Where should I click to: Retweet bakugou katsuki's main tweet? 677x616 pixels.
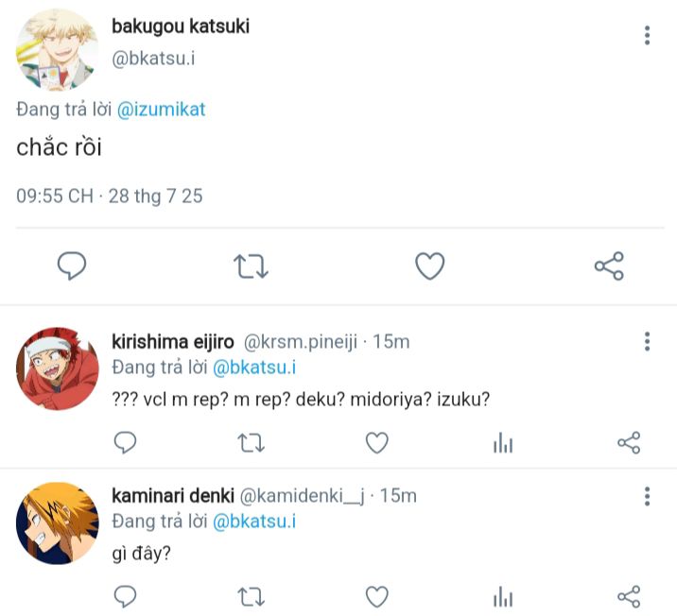pos(251,267)
